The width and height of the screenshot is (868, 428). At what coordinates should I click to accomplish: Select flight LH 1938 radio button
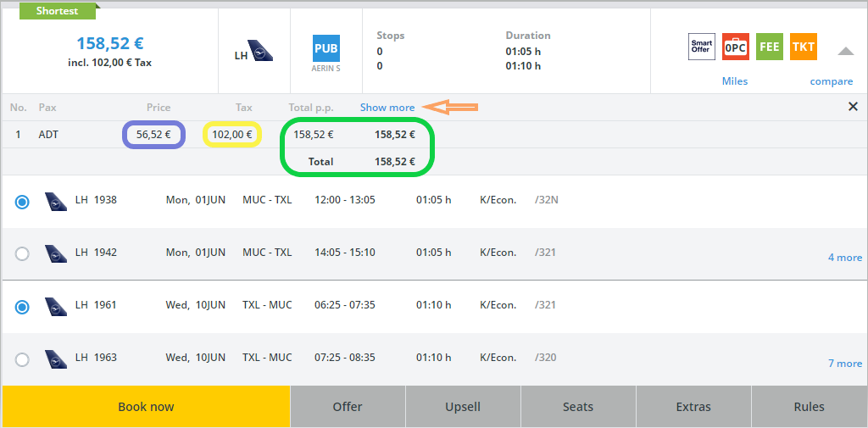pos(22,202)
